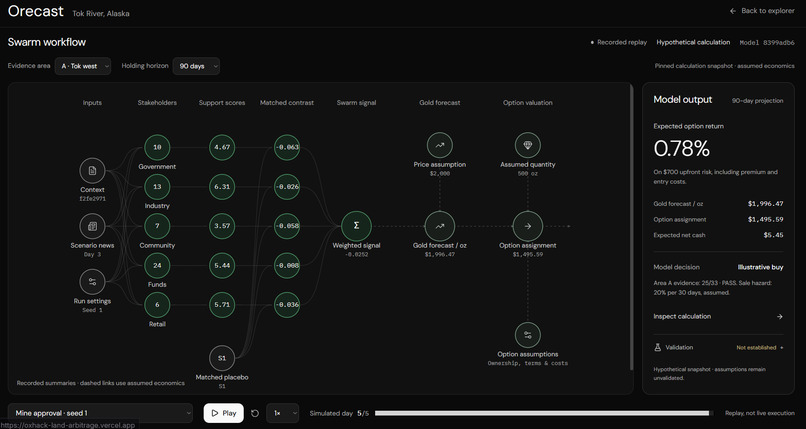Click the Orecast logo title

[36, 11]
